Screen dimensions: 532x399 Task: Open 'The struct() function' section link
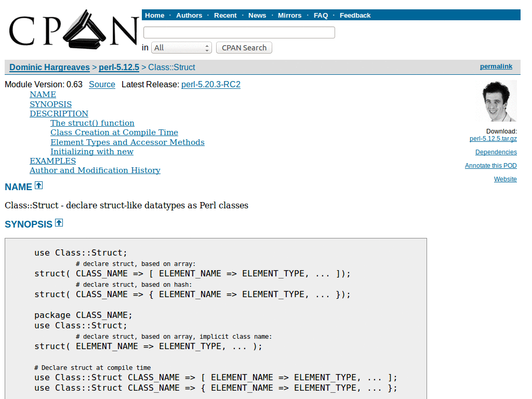[92, 123]
